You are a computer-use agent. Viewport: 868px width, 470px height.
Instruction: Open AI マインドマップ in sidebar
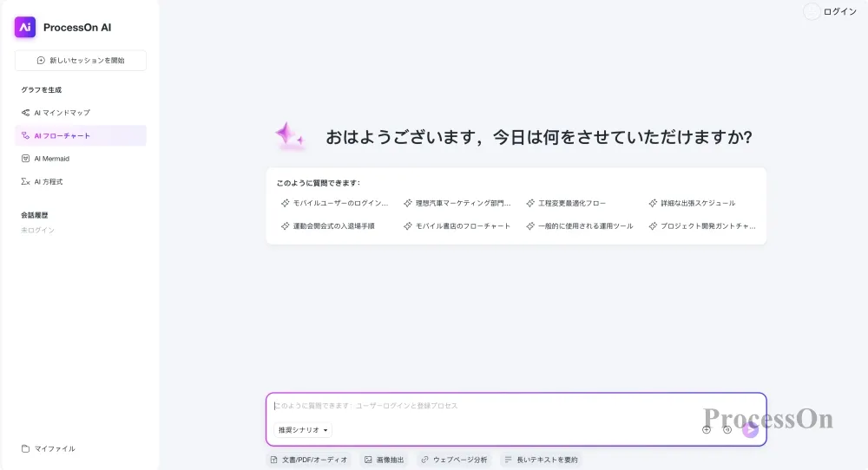(x=81, y=113)
